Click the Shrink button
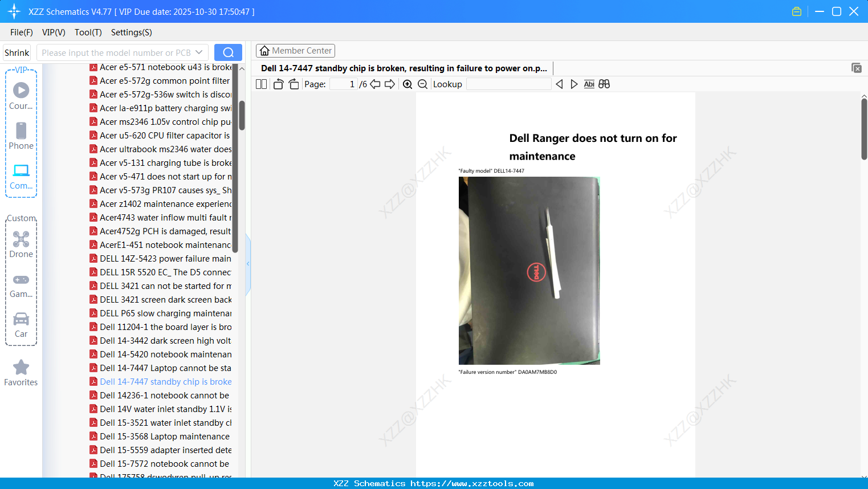Viewport: 868px width, 489px height. pos(17,52)
